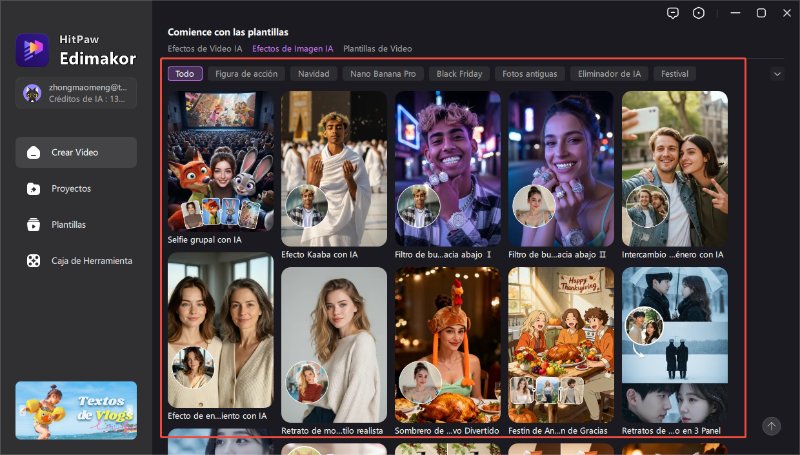Select the Eliminador de IA filter

pos(609,74)
